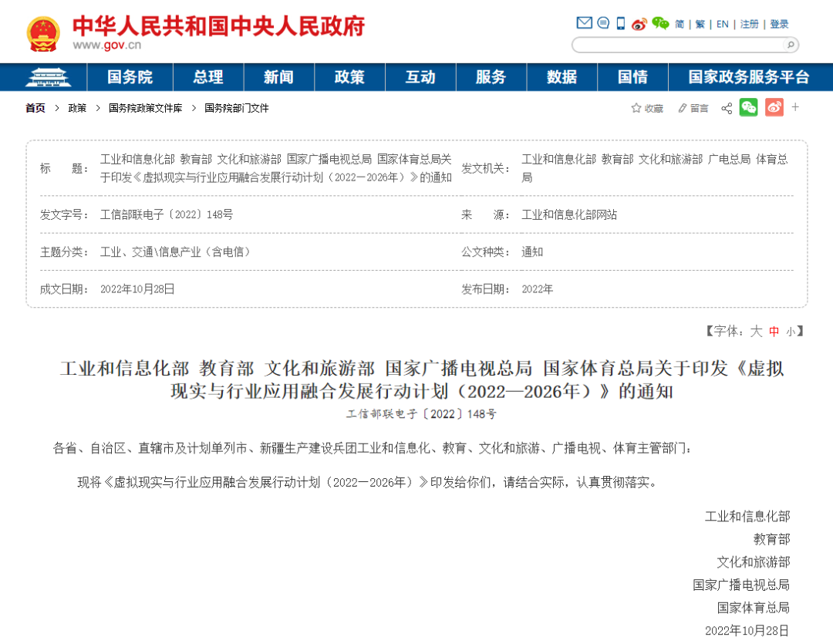Open the 国务院 menu
The width and height of the screenshot is (833, 644).
130,78
